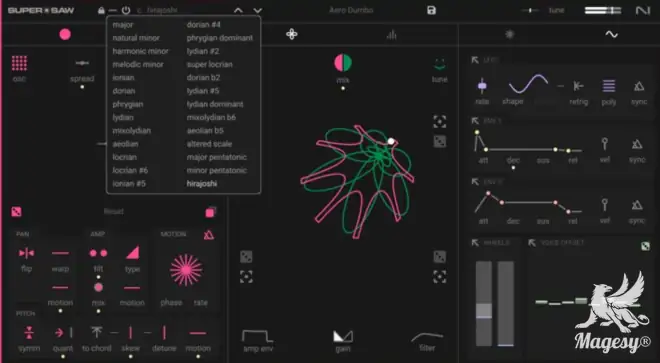Click the pink dice randomize icon
660x363 pixels.
click(16, 212)
